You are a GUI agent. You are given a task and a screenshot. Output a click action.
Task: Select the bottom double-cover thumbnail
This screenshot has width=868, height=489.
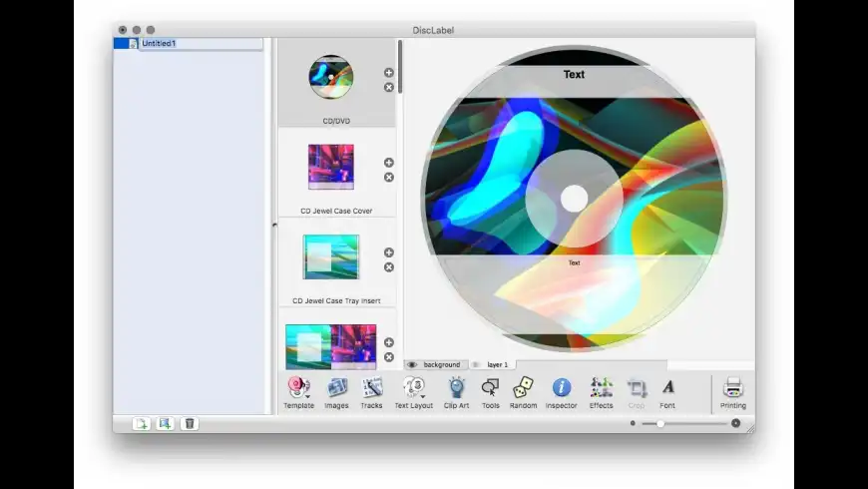331,346
